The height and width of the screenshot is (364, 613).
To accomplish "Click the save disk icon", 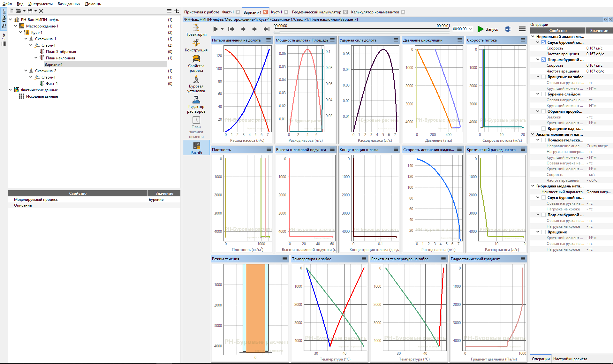I will click(x=30, y=11).
